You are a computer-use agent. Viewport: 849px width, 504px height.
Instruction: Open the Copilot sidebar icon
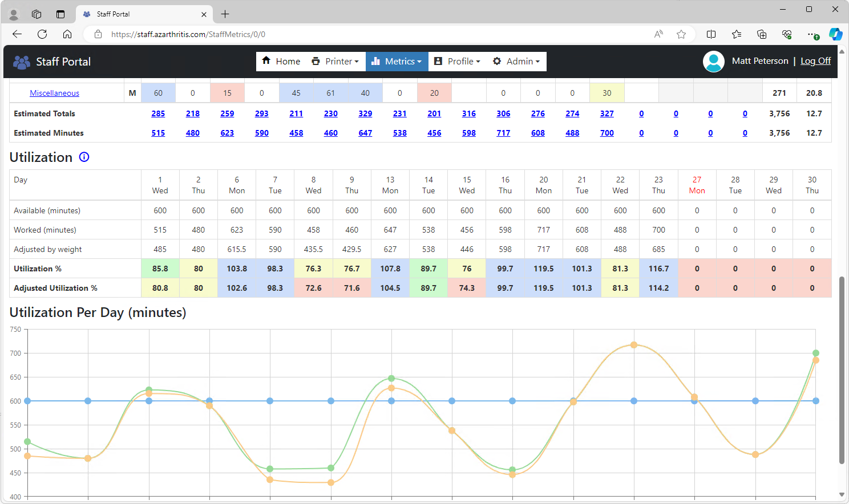[836, 34]
